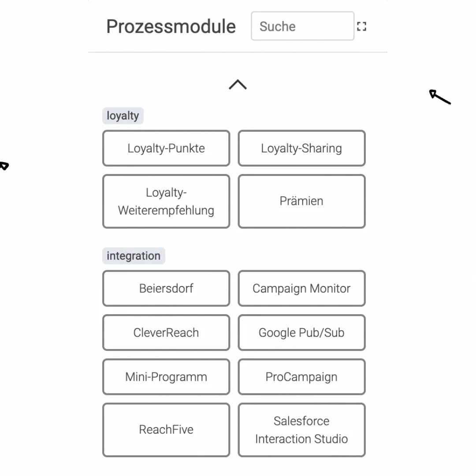Open the Loyalty-Punkte process module
Viewport: 476px width, 476px height.
coord(166,148)
